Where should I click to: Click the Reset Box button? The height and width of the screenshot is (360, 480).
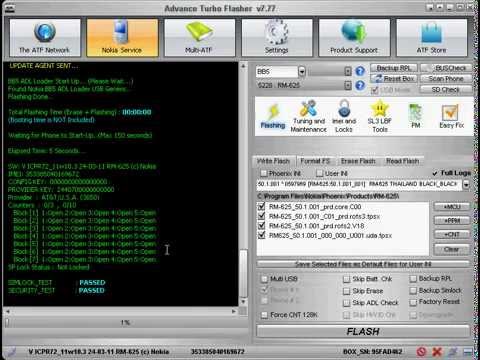(x=394, y=79)
